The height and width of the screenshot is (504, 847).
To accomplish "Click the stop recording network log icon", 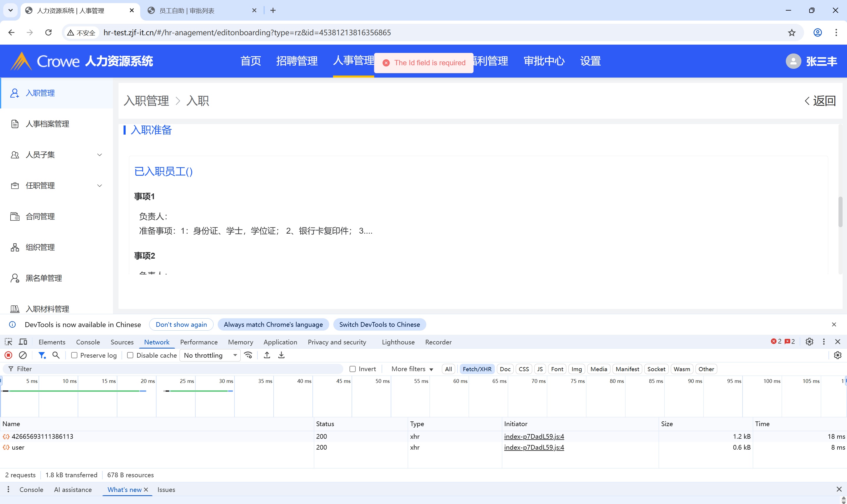I will pyautogui.click(x=8, y=355).
